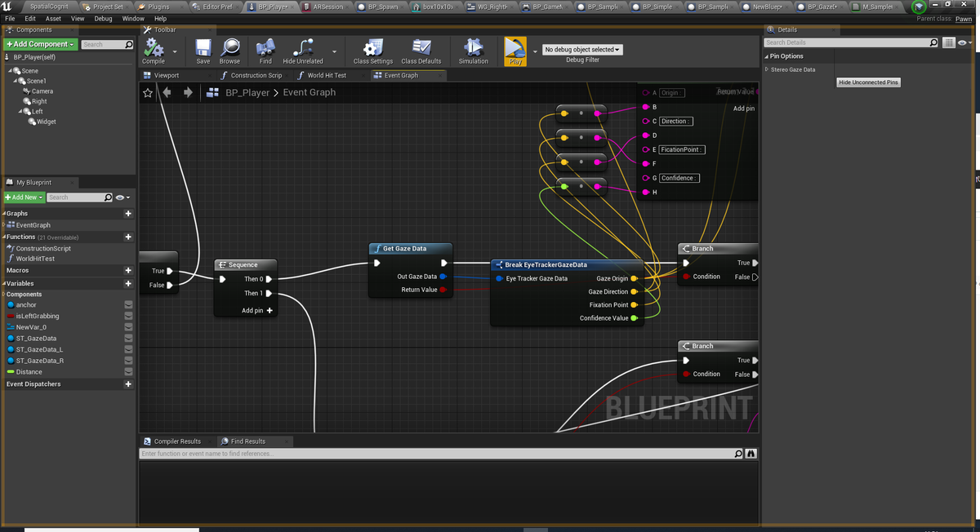This screenshot has height=532, width=980.
Task: Save the blueprint with Save icon
Action: coord(203,51)
